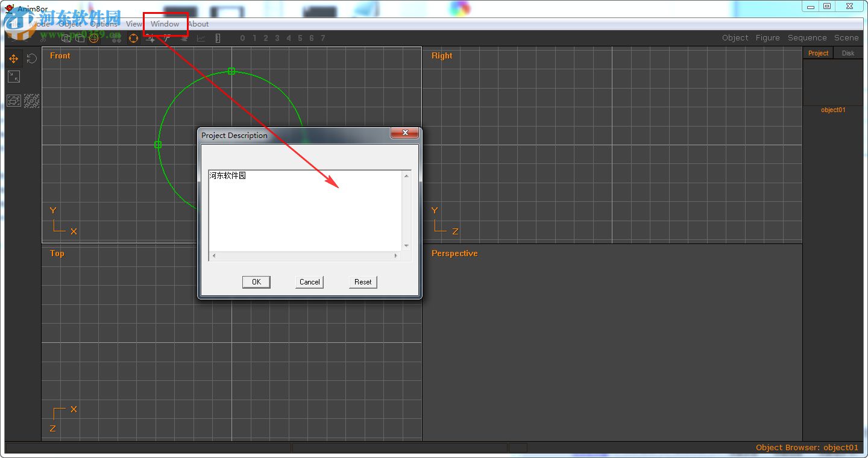Screen dimensions: 868x458
Task: Select the Move tool with orange arrows
Action: 13,58
